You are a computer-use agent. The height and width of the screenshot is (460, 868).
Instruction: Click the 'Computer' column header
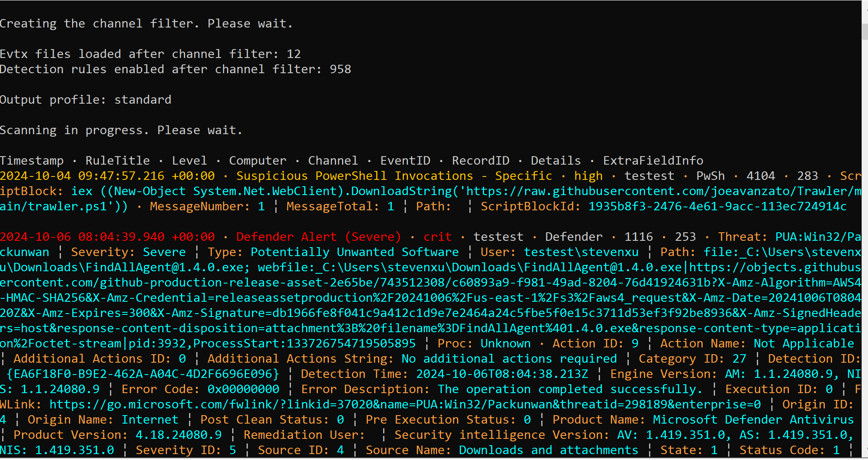[257, 161]
